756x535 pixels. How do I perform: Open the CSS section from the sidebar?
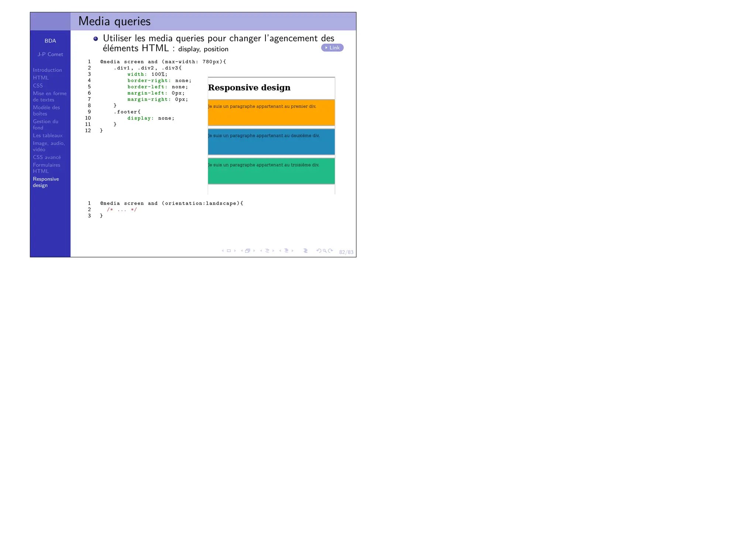[38, 86]
